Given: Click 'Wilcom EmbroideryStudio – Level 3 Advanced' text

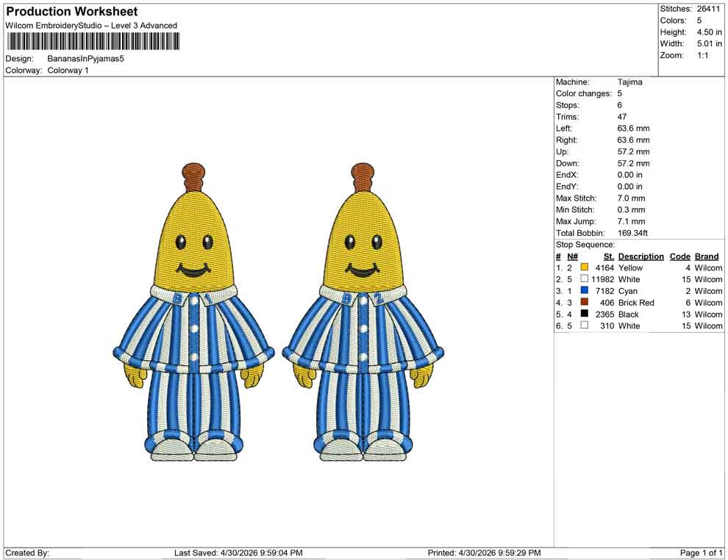Looking at the screenshot, I should click(91, 26).
